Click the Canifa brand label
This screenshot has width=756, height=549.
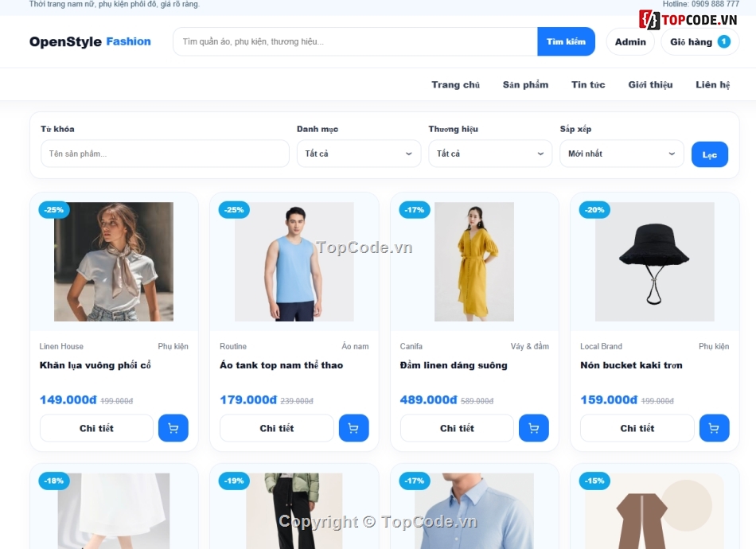411,346
